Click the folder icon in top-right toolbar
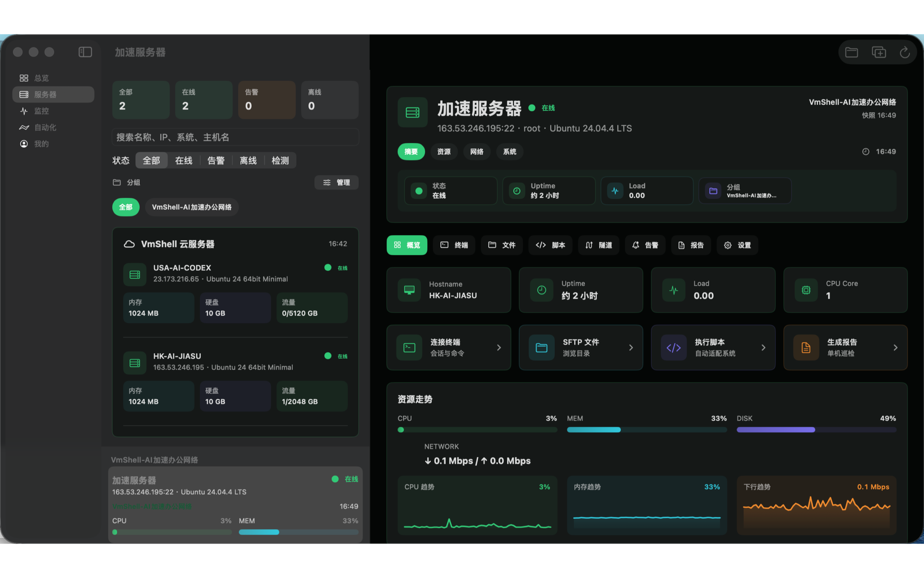 point(851,52)
